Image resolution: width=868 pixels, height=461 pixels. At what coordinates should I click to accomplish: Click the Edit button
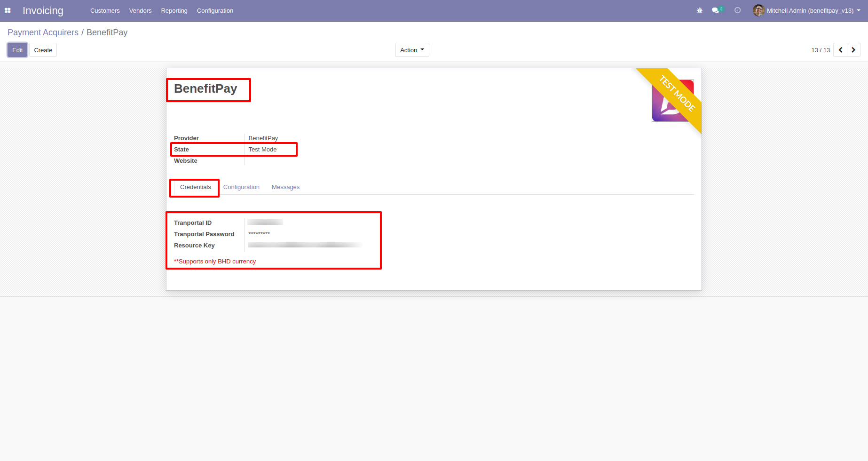point(17,50)
